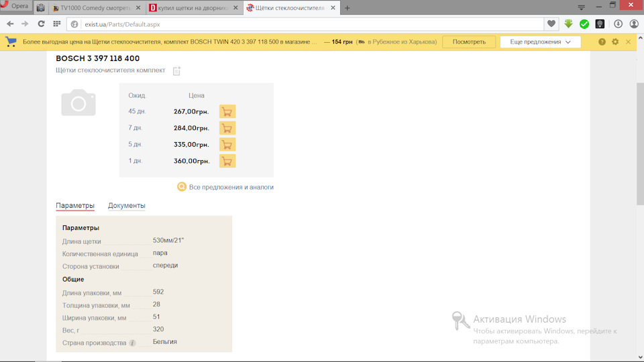The image size is (644, 362).
Task: Open the green download arrow extension
Action: (x=569, y=23)
